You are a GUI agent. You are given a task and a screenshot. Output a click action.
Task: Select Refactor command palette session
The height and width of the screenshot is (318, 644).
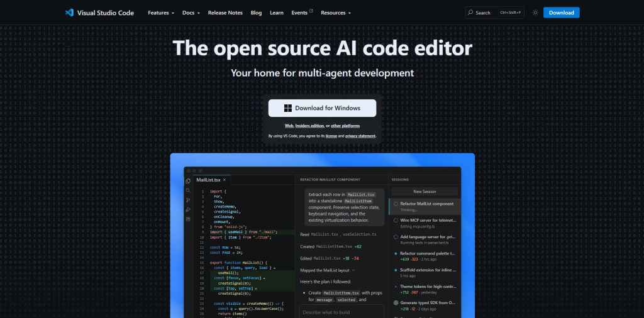[x=425, y=256]
